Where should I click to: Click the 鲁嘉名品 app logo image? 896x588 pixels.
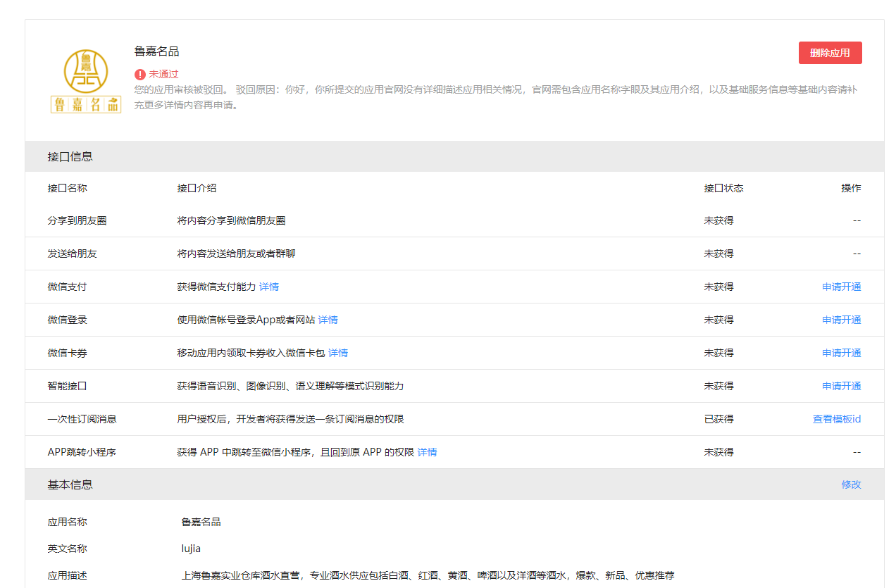click(86, 81)
